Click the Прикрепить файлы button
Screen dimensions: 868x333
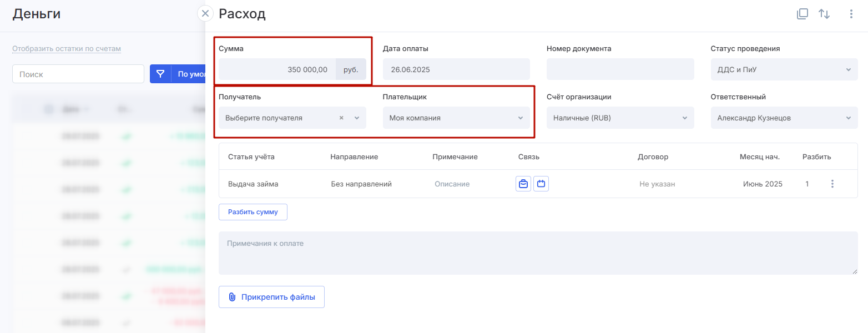pos(271,297)
